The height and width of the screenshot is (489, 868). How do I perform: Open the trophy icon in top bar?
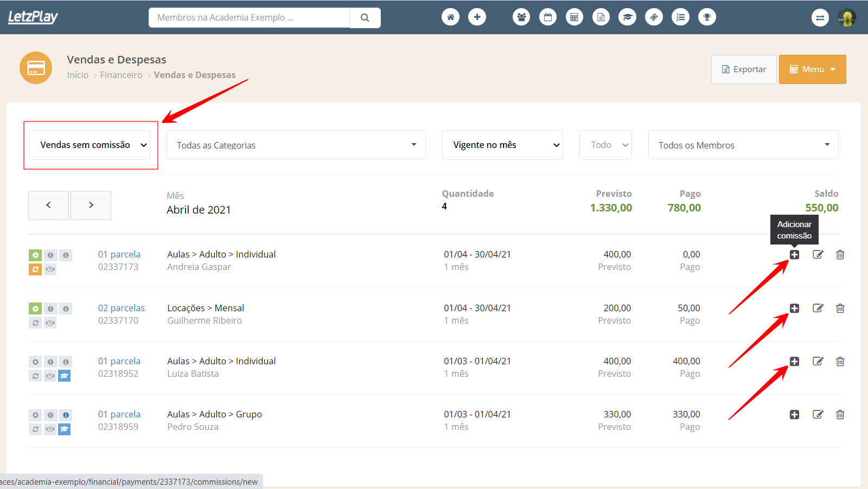coord(707,17)
